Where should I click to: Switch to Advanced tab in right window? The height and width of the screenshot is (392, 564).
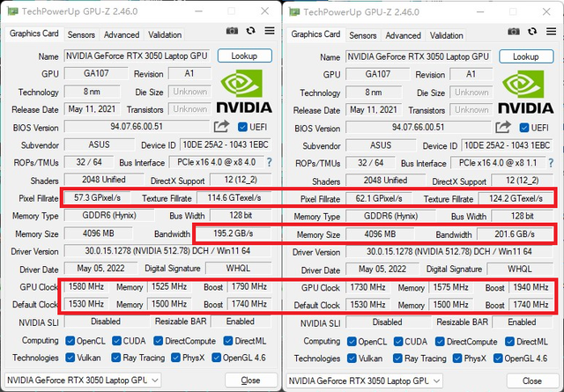pos(404,35)
